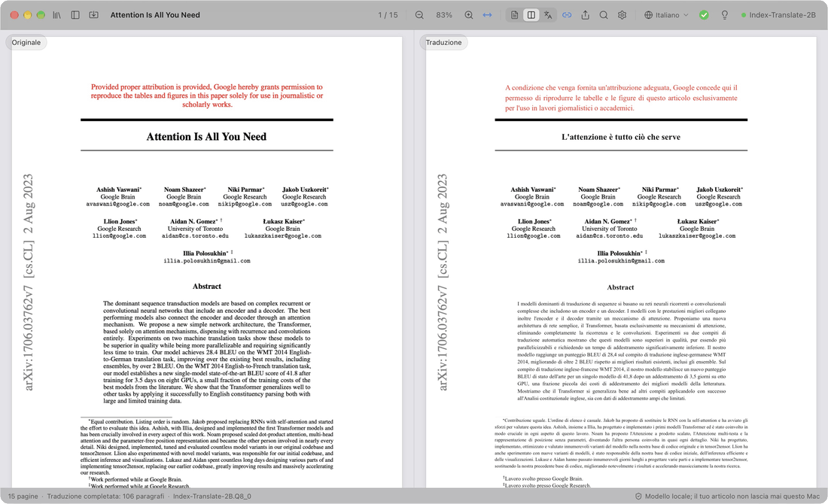Click the red Italian permission notice

click(621, 98)
